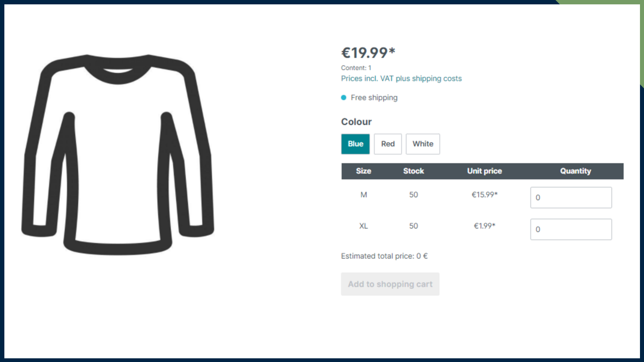
Task: Select the Blue colour option
Action: (x=355, y=144)
